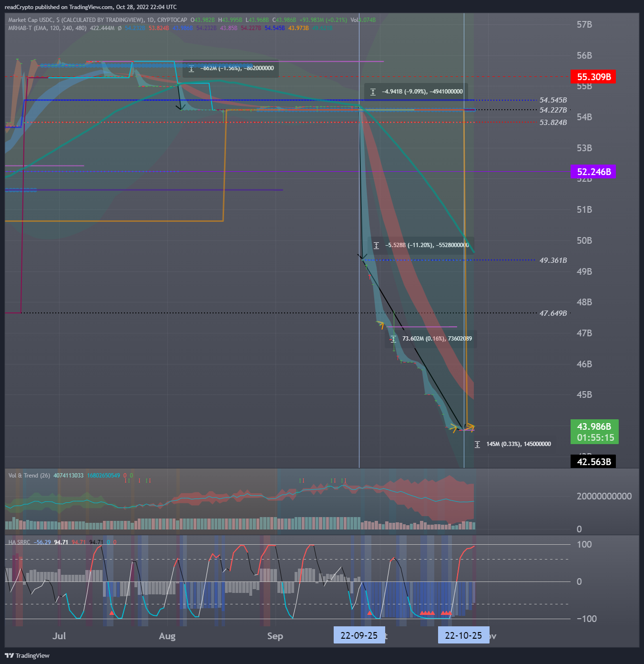This screenshot has height=664, width=644.
Task: Click the 22-10-25 date marker
Action: [463, 635]
